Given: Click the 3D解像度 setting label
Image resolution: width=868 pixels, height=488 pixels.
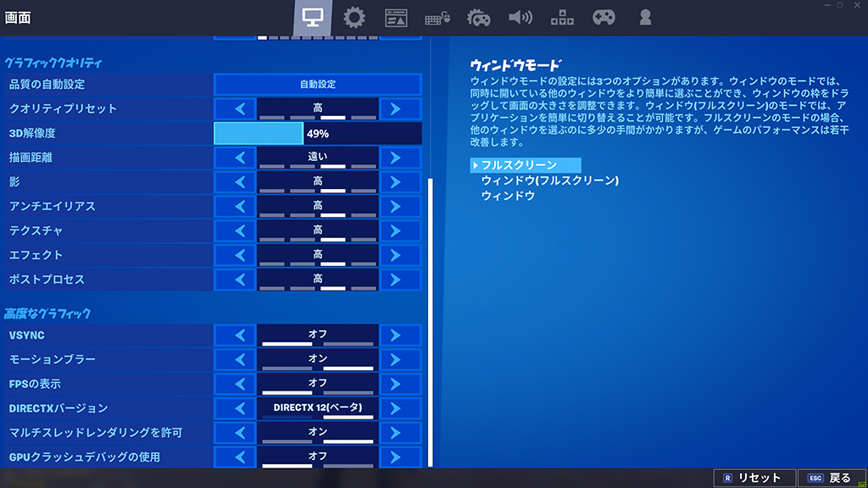Looking at the screenshot, I should tap(32, 133).
